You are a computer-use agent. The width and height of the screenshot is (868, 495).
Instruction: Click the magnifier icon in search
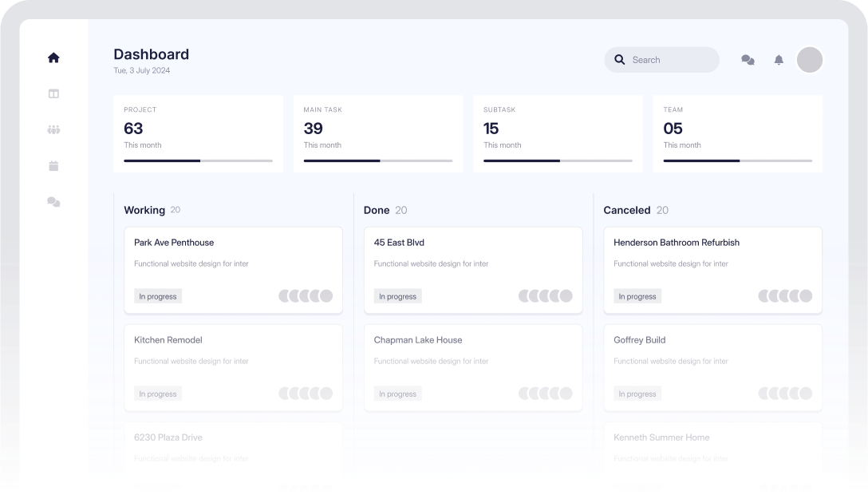point(619,60)
